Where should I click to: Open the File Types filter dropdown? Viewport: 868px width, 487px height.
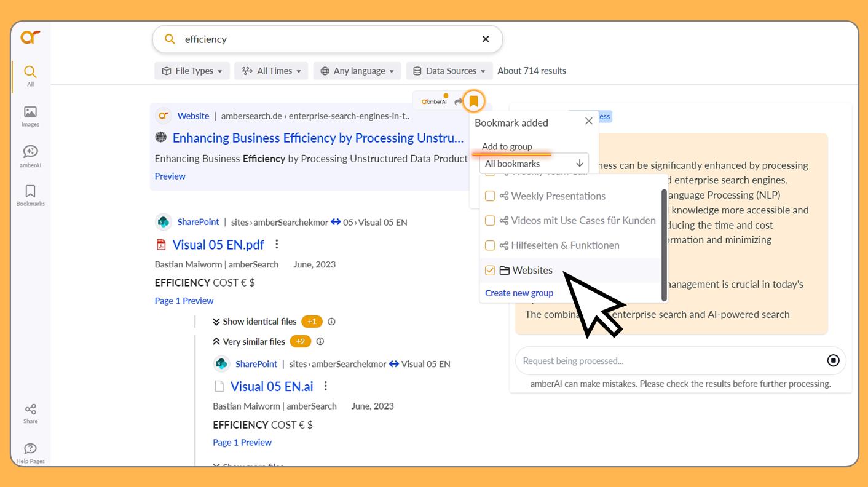192,71
